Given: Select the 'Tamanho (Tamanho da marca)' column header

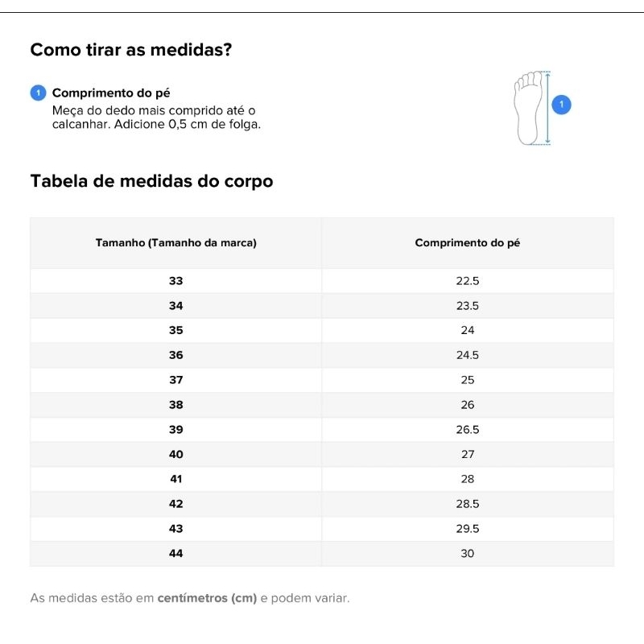Looking at the screenshot, I should [175, 242].
